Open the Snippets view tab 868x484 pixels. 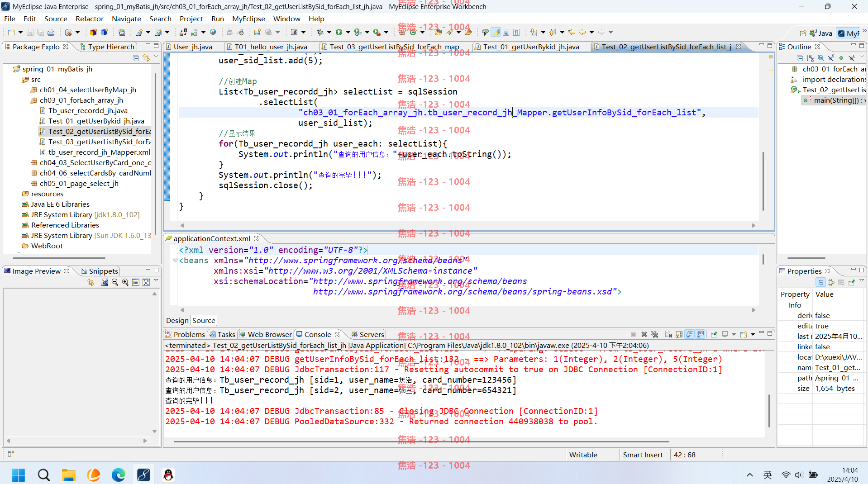tap(100, 271)
